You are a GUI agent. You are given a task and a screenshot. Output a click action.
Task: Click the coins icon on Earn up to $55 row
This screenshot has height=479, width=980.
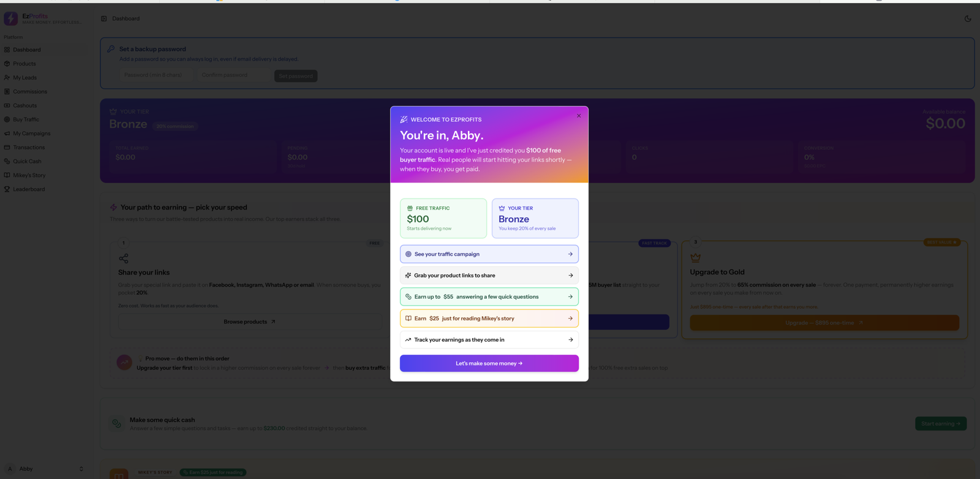(409, 297)
